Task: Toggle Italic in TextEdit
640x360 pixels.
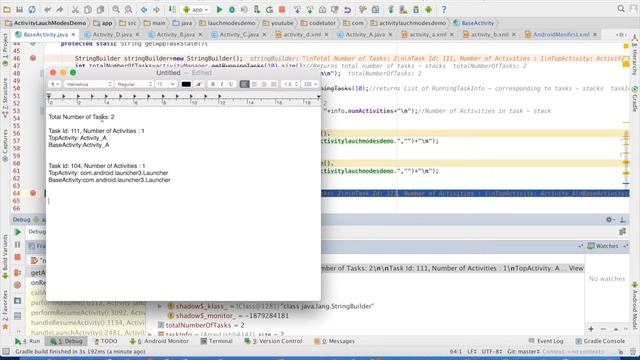Action: coord(222,84)
